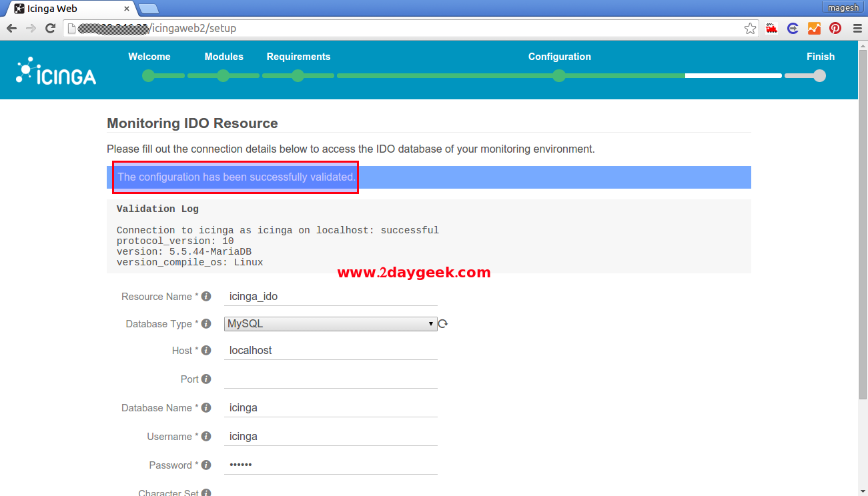This screenshot has width=868, height=496.
Task: Open the Database Type MySQL dropdown
Action: pyautogui.click(x=331, y=323)
